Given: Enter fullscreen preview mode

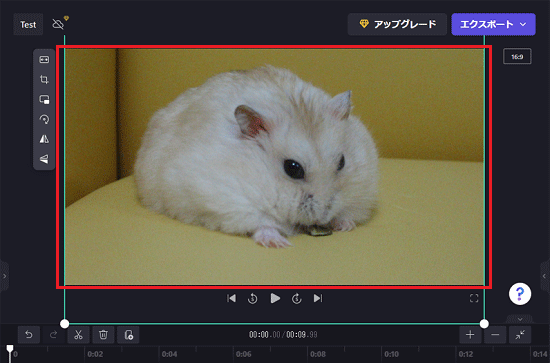Looking at the screenshot, I should (474, 298).
